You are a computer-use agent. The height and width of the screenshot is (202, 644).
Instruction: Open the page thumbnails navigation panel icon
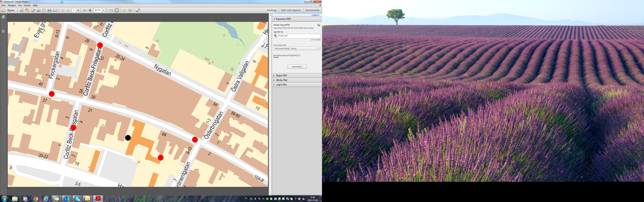click(x=3, y=17)
